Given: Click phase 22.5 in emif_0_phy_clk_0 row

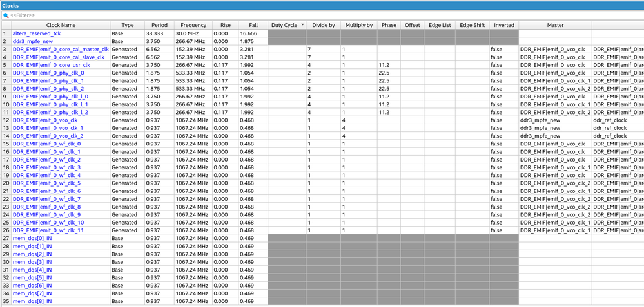Looking at the screenshot, I should coord(389,73).
